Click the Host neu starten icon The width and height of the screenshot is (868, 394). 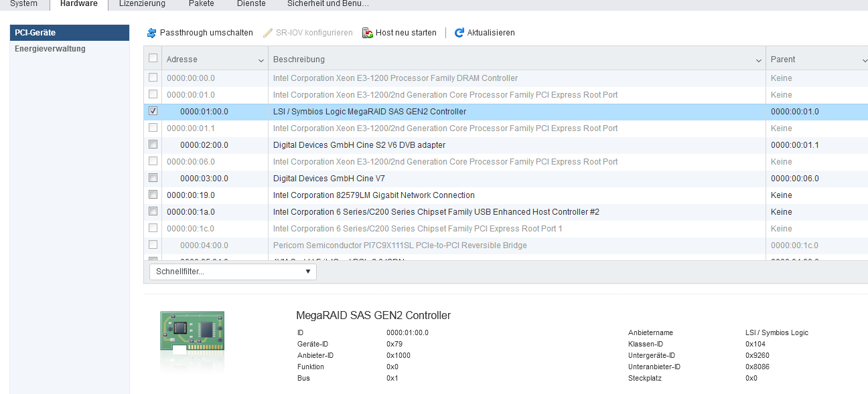(x=368, y=33)
